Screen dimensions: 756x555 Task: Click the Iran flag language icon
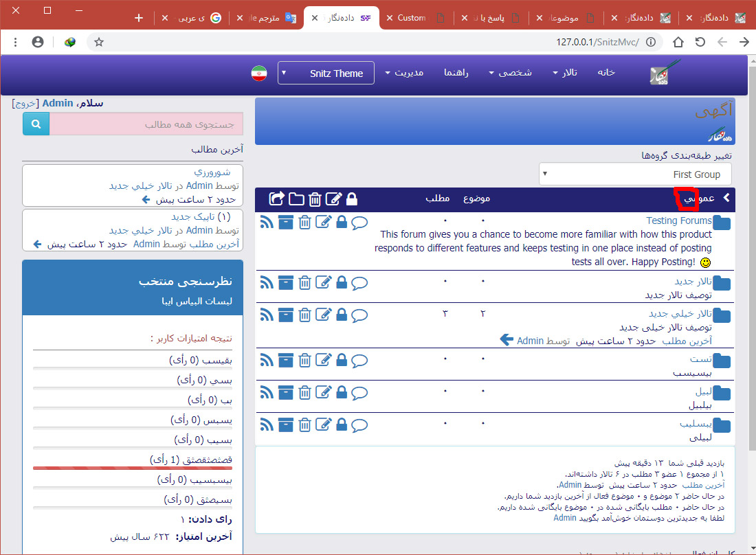click(259, 73)
